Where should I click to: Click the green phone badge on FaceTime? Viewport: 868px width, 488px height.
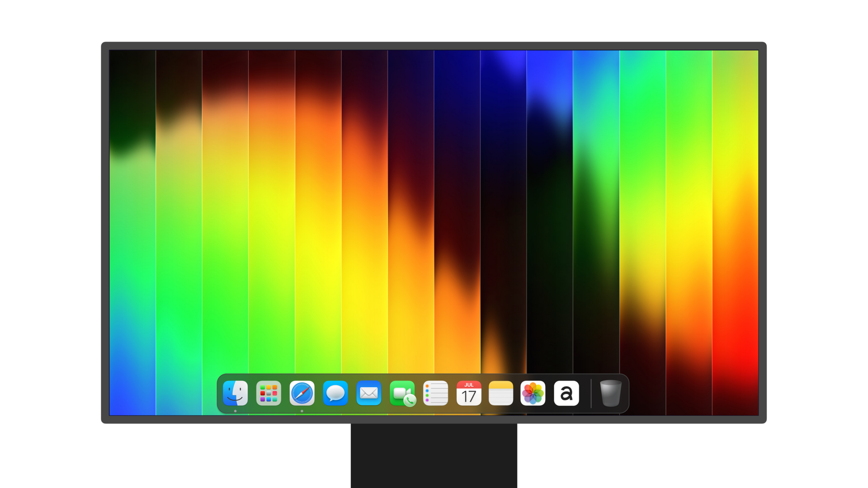[x=410, y=400]
